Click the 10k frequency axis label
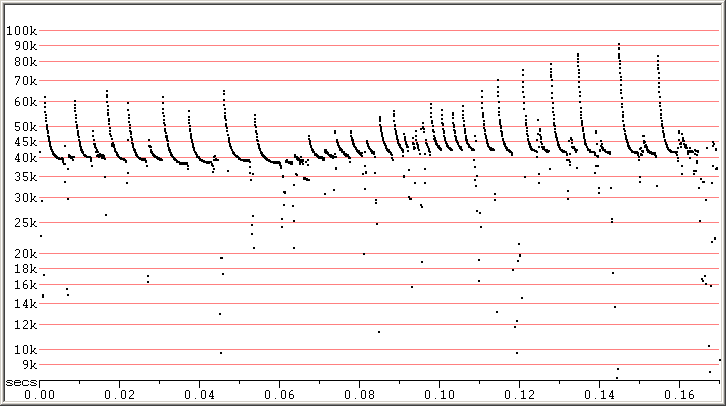The height and width of the screenshot is (406, 726). point(26,350)
